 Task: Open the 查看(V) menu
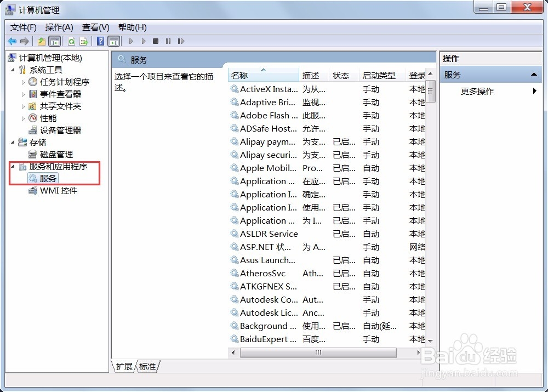pos(94,27)
